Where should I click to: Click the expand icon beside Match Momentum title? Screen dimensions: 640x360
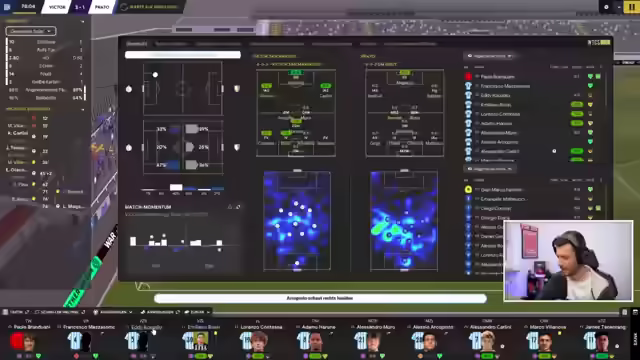[x=238, y=207]
